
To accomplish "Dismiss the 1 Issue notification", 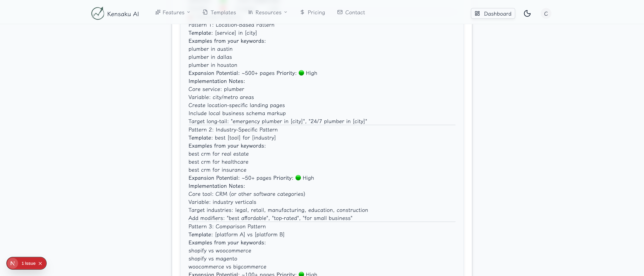I will (40, 263).
